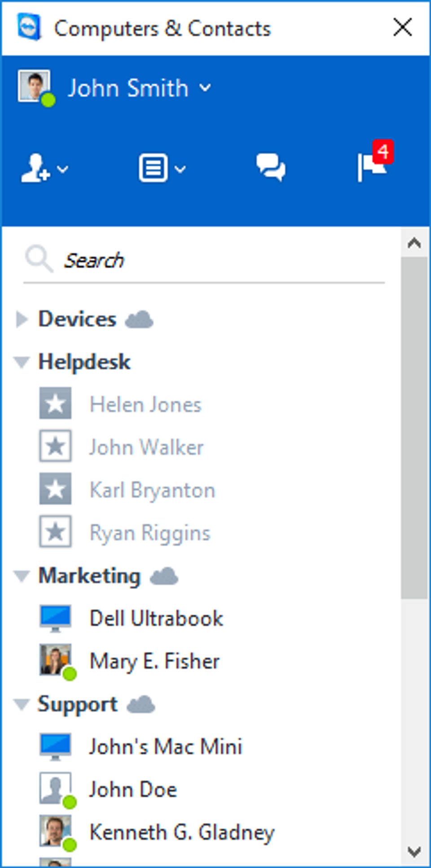Select contact Kenneth G. Gladney
The image size is (431, 868).
click(181, 833)
